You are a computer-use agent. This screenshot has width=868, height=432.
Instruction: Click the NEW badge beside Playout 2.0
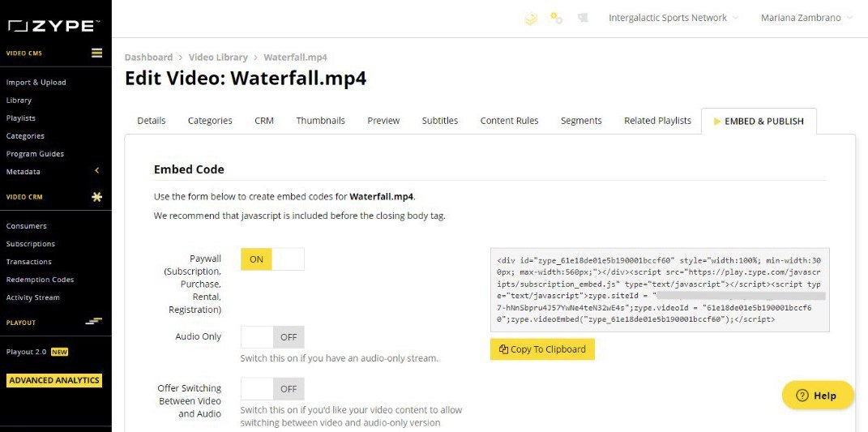click(x=59, y=352)
